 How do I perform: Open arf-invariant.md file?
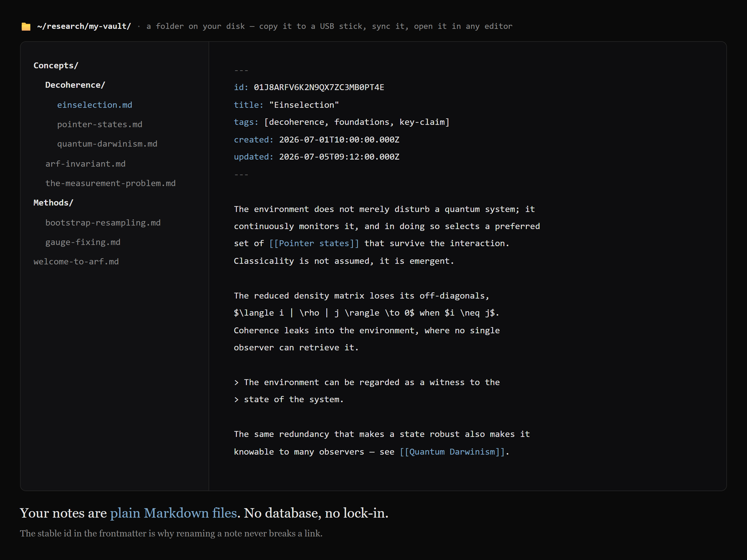[85, 164]
